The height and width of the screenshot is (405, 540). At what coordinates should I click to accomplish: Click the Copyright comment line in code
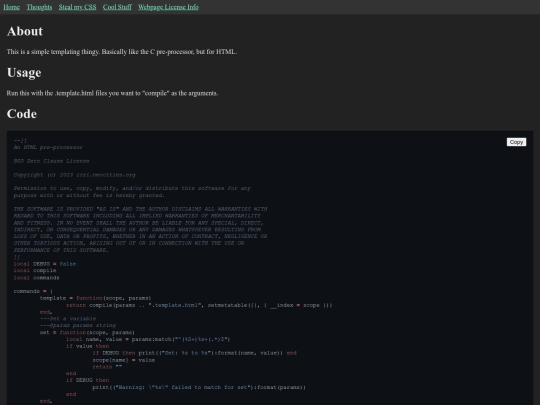74,175
